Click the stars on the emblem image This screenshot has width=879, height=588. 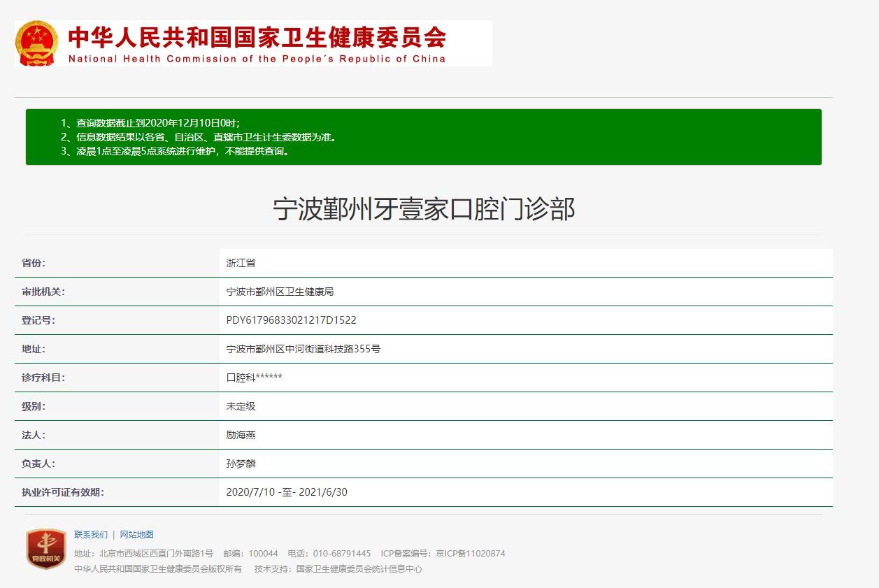click(x=36, y=34)
